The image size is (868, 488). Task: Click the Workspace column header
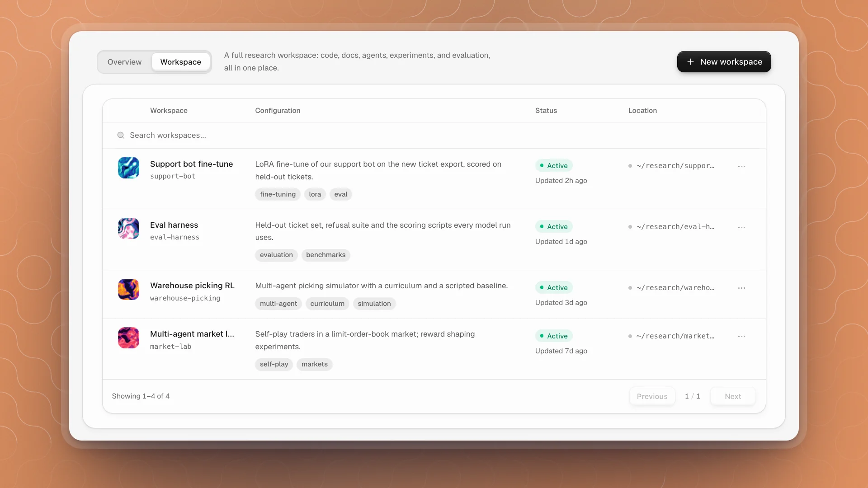(169, 111)
